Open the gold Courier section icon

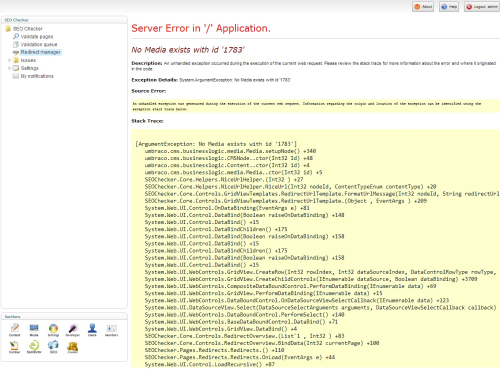(73, 347)
